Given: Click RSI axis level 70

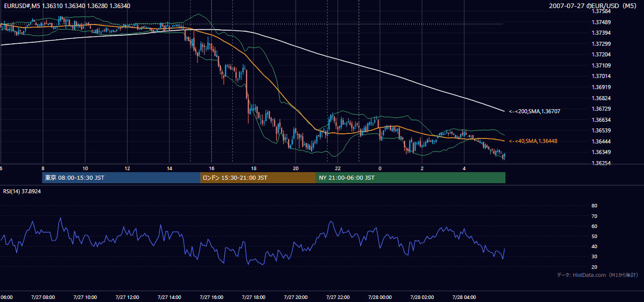Looking at the screenshot, I should (594, 216).
